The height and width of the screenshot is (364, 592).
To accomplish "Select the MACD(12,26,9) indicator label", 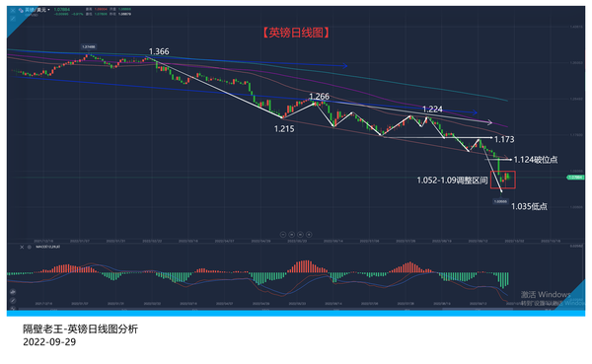I will coord(47,247).
